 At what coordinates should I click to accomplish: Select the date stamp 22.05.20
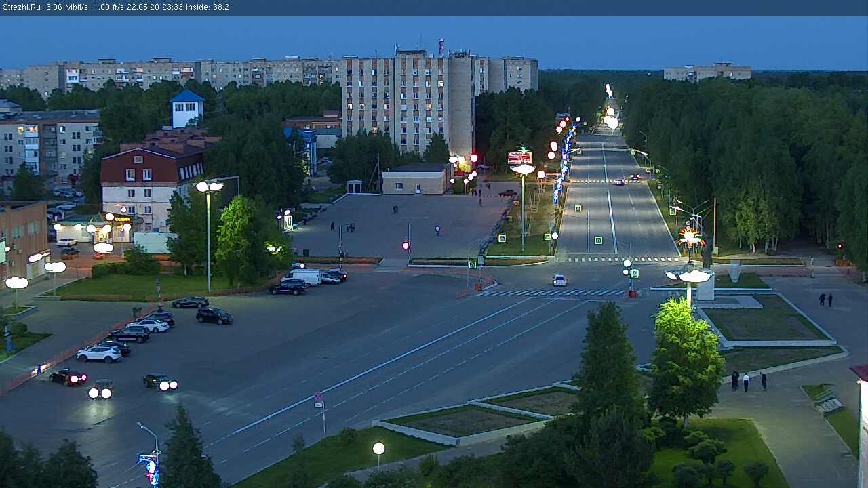(142, 7)
